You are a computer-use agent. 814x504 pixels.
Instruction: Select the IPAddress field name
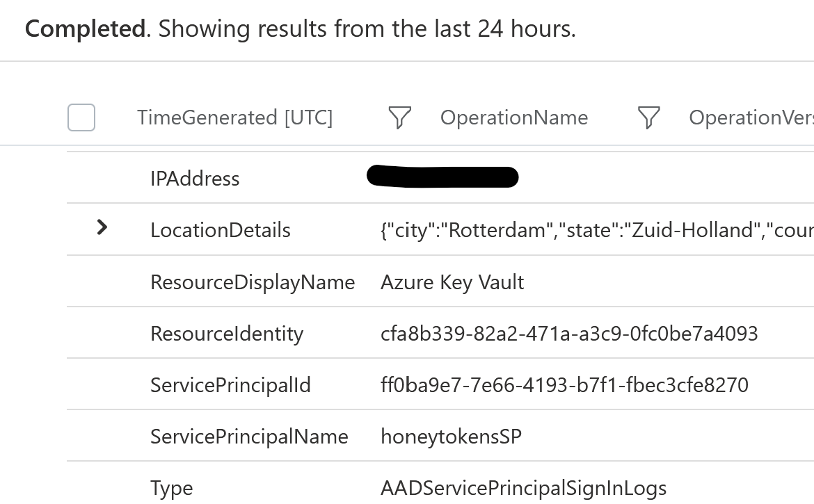[x=195, y=179]
